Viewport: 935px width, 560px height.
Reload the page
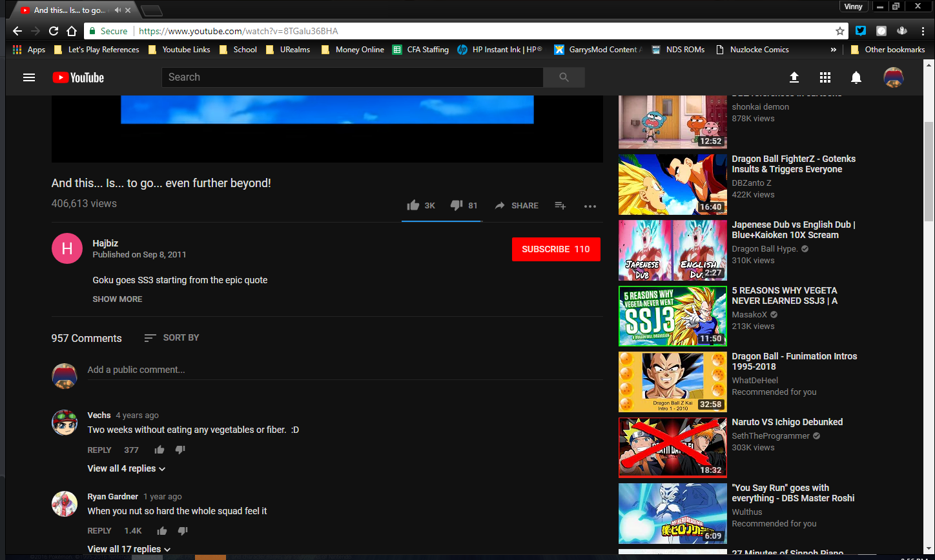click(54, 31)
